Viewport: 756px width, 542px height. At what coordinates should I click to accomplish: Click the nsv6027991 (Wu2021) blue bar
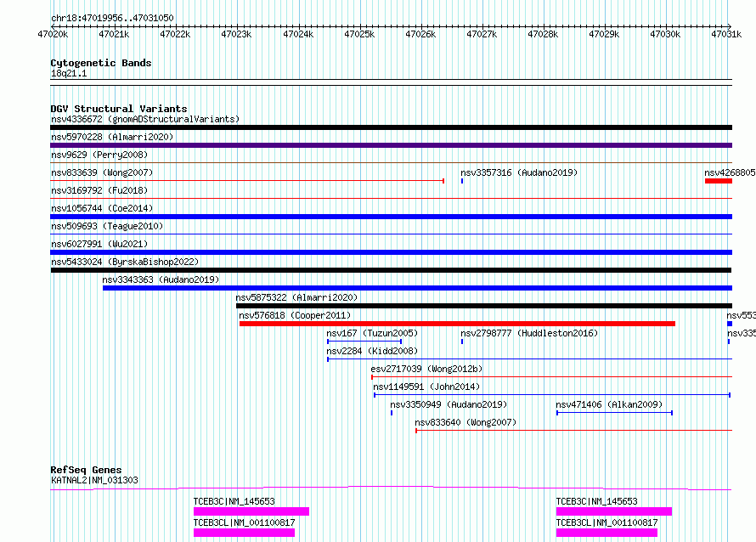coord(391,252)
